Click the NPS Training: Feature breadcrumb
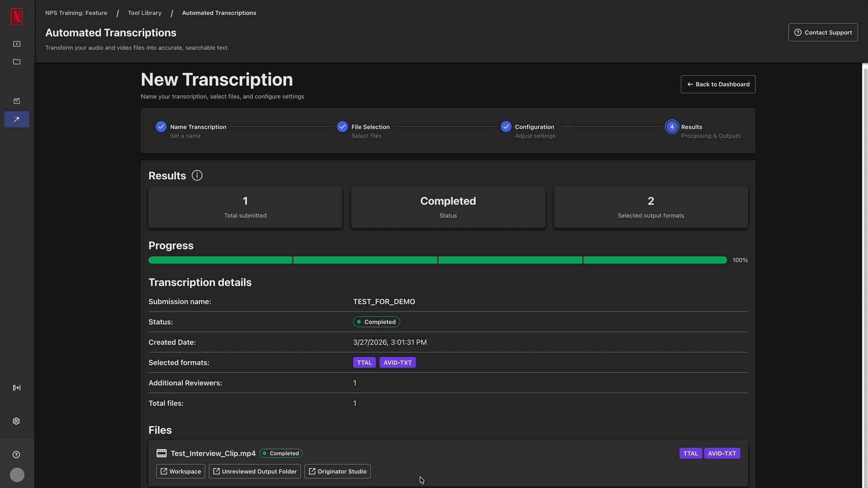The width and height of the screenshot is (868, 488). [76, 13]
